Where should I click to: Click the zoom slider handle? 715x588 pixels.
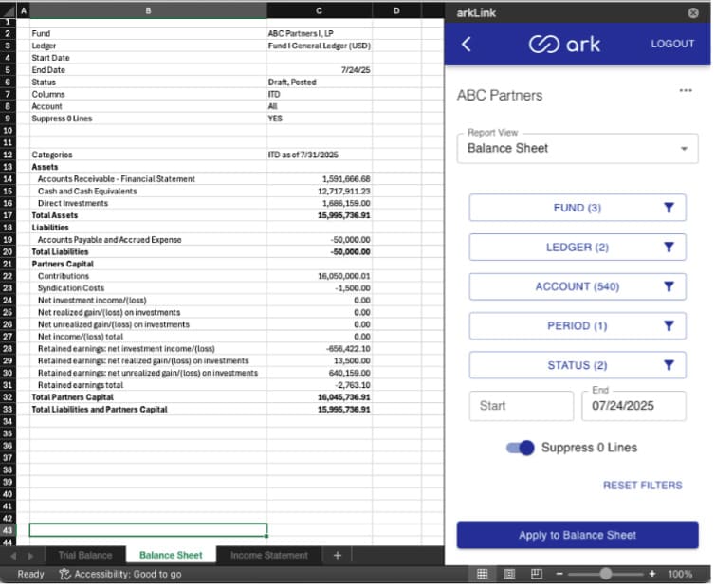point(606,574)
